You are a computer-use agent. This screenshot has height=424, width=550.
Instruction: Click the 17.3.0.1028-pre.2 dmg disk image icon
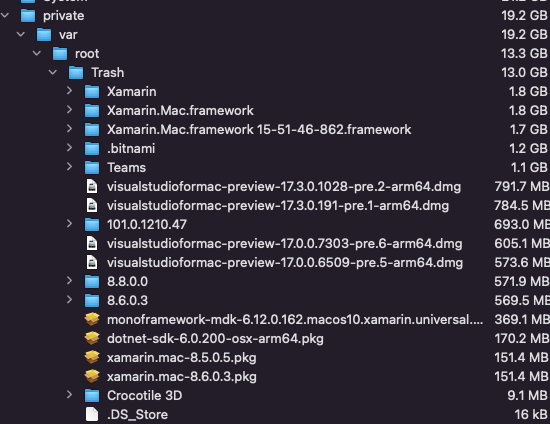pyautogui.click(x=92, y=186)
